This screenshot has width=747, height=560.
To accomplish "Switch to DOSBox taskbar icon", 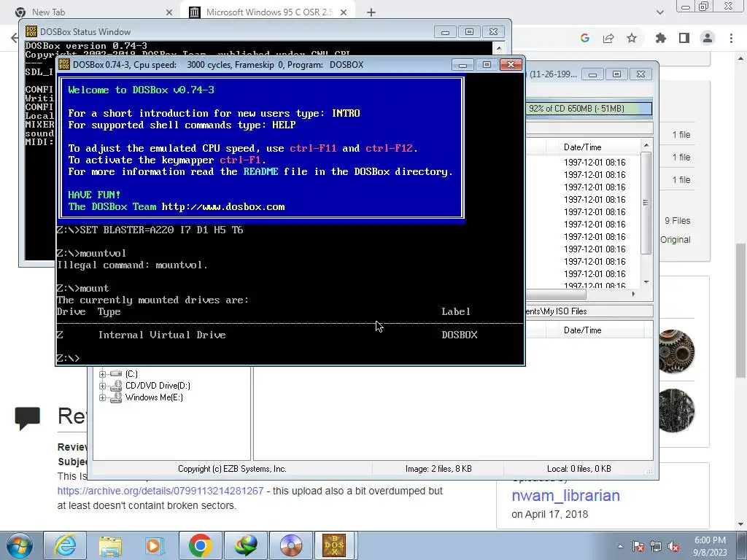I will pyautogui.click(x=335, y=545).
